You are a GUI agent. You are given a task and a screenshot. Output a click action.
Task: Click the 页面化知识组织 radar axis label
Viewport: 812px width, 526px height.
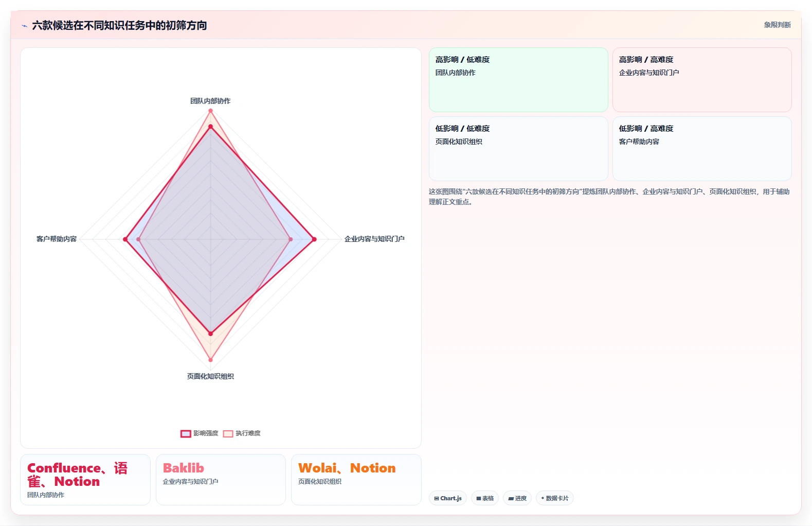[x=210, y=376]
